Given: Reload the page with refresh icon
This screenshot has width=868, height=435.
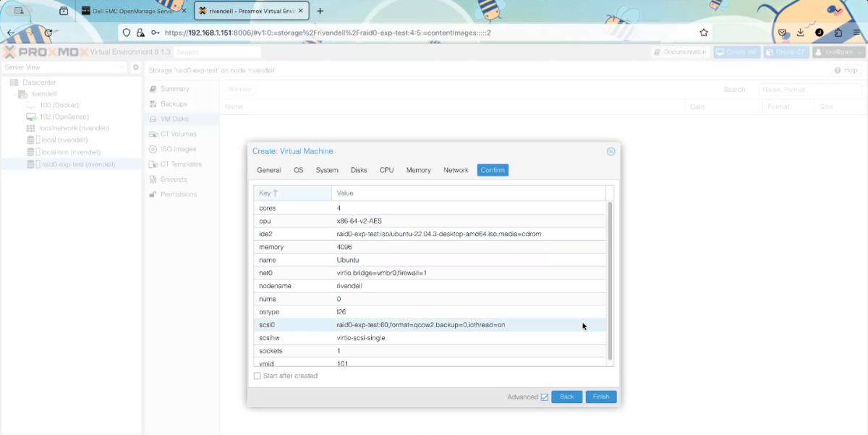Looking at the screenshot, I should [48, 33].
